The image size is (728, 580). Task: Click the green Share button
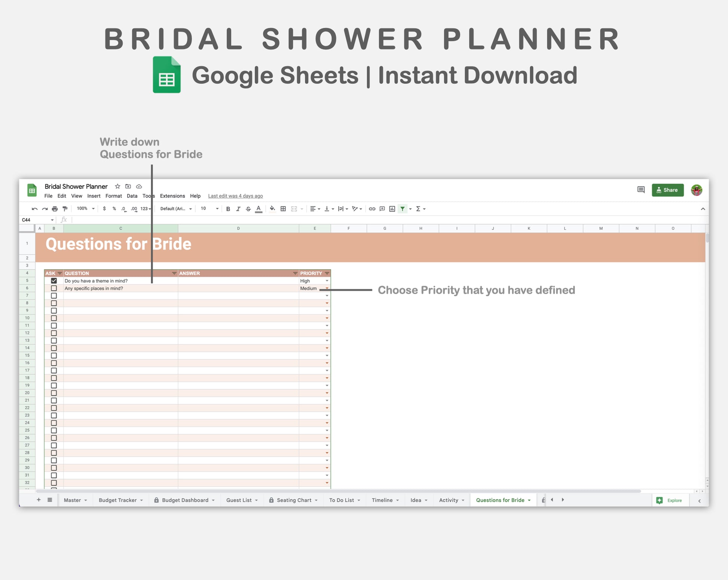[x=667, y=190]
